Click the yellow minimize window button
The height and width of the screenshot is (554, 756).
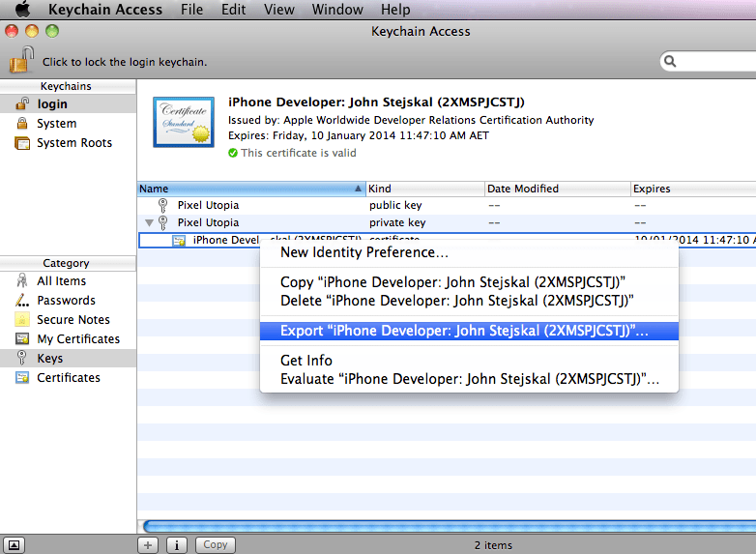[32, 31]
